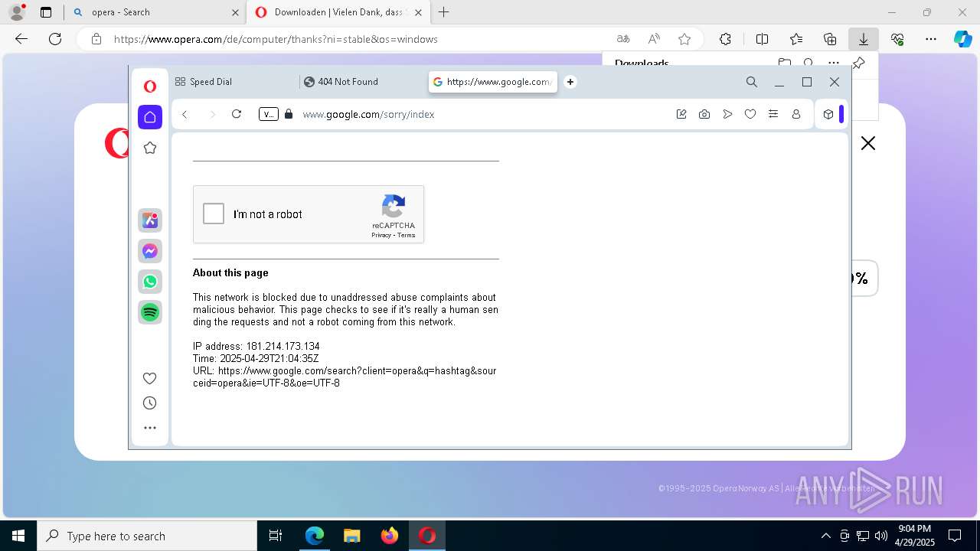Click the play-arrow icon in Opera address bar
Screen dimensions: 980x551
click(x=727, y=114)
